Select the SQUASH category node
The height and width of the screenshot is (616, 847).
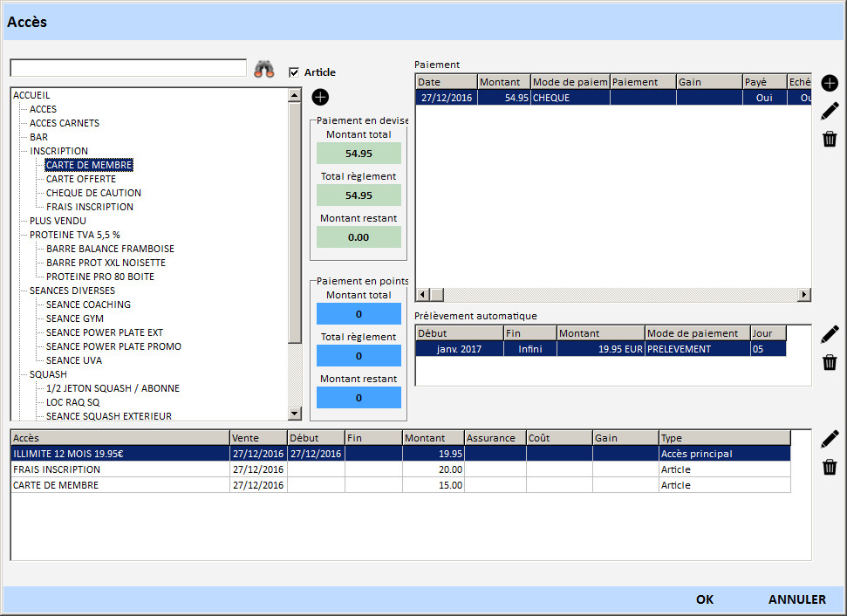click(x=48, y=374)
